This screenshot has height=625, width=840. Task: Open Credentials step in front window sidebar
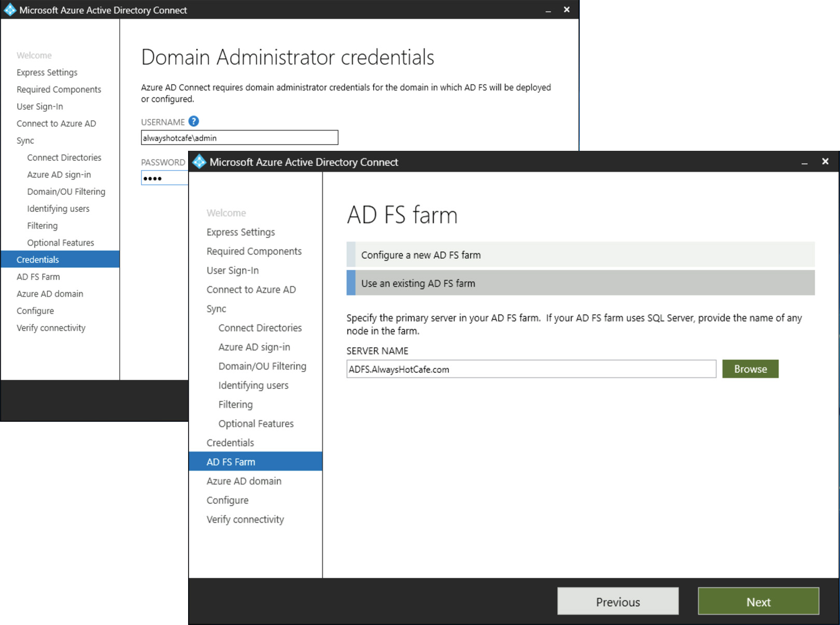click(230, 443)
